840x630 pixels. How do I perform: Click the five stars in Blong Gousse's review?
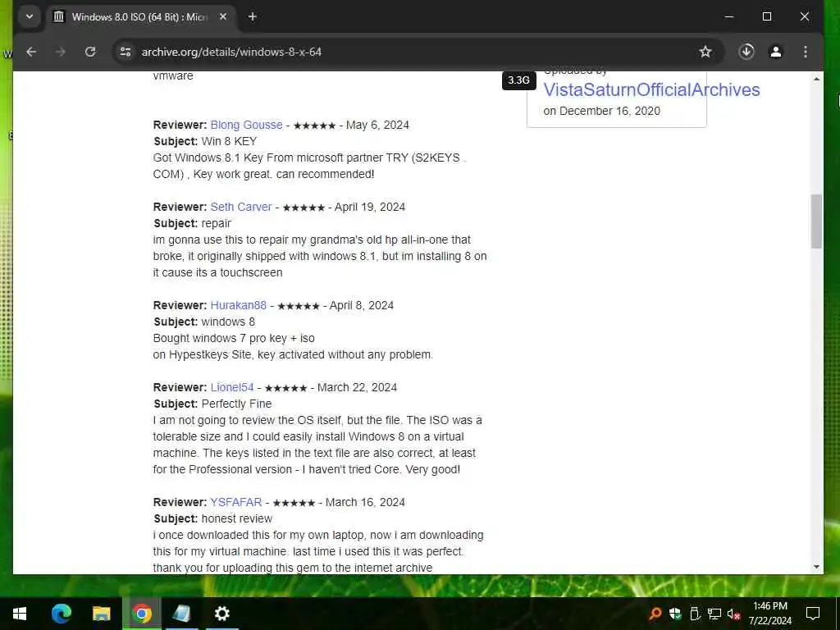point(314,126)
